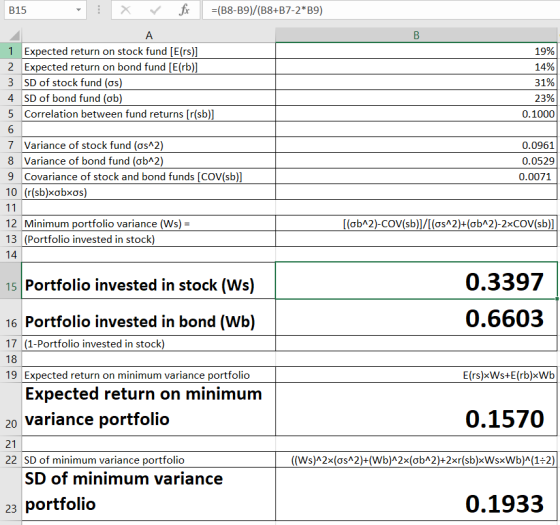Select value 0.6603 in cell B16
This screenshot has width=560, height=525.
[416, 318]
